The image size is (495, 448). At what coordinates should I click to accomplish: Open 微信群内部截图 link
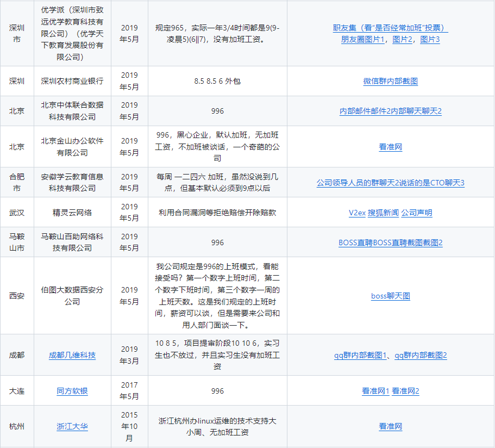click(x=391, y=81)
